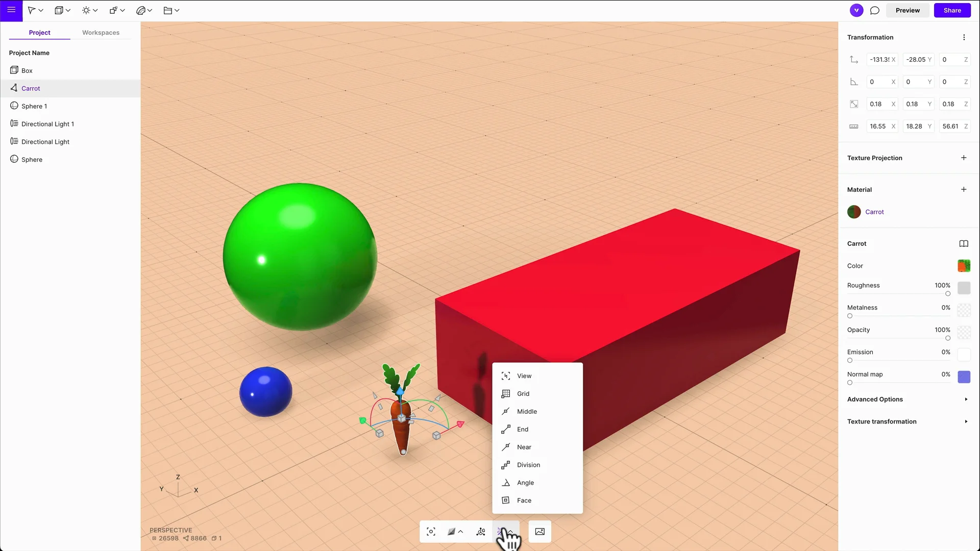This screenshot has height=551, width=980.
Task: Switch to the Workspaces tab
Action: tap(101, 32)
